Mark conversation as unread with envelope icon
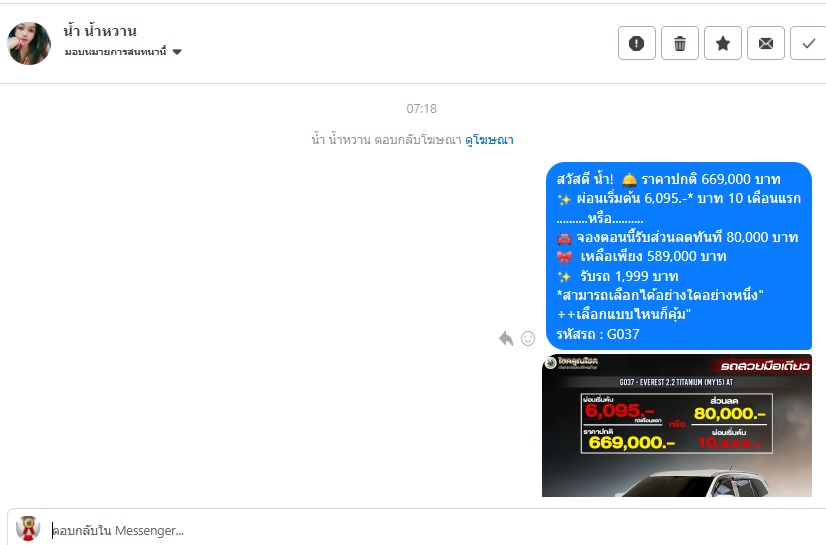Viewport: 826px width, 545px height. 766,43
